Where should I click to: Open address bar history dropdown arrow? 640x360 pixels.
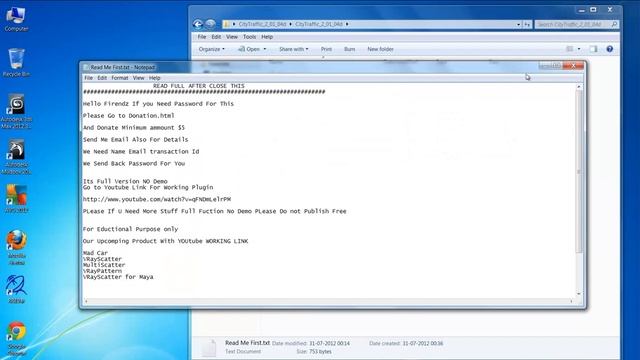coord(518,24)
